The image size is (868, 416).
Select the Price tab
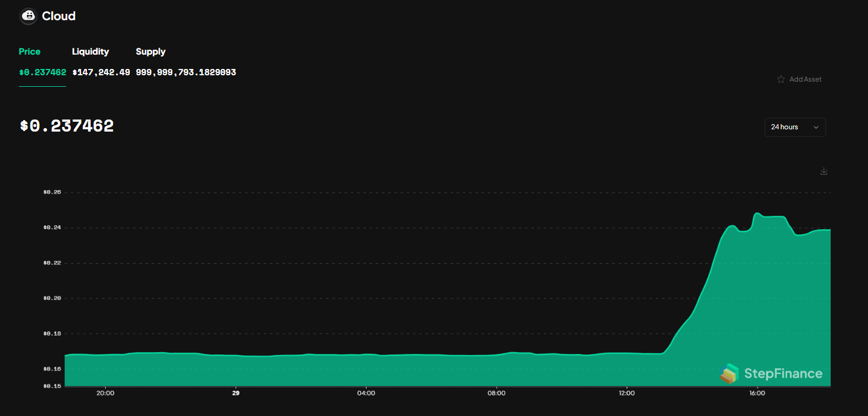click(29, 51)
